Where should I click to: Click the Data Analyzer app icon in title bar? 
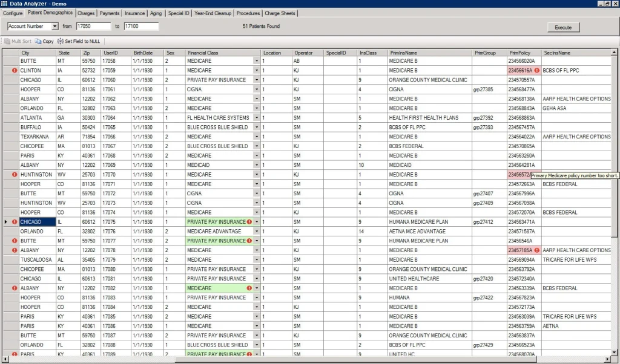click(4, 4)
